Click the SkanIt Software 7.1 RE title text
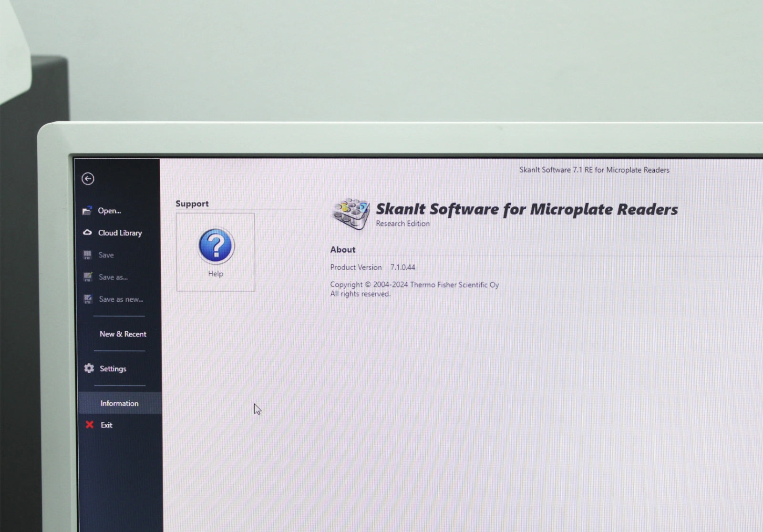The image size is (763, 532). click(x=595, y=170)
